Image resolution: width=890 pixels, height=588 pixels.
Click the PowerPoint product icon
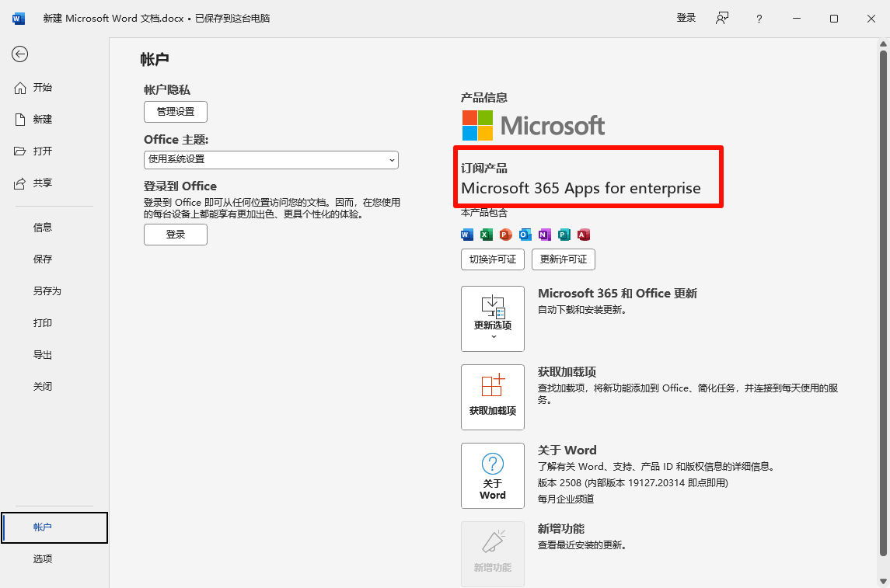tap(505, 235)
